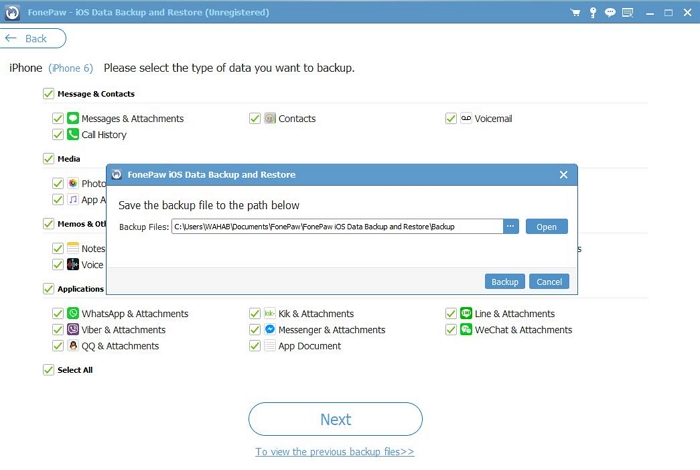Click the WeChat icon
The height and width of the screenshot is (470, 700).
tap(466, 329)
